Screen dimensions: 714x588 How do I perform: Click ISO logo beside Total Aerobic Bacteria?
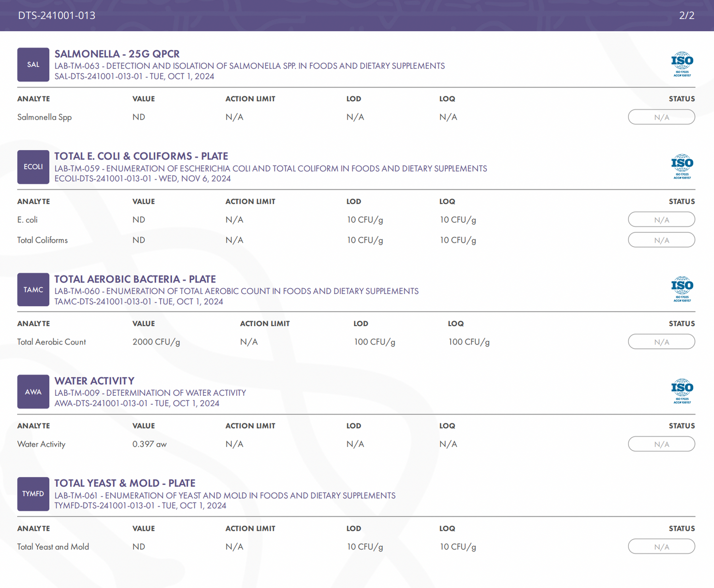click(682, 289)
